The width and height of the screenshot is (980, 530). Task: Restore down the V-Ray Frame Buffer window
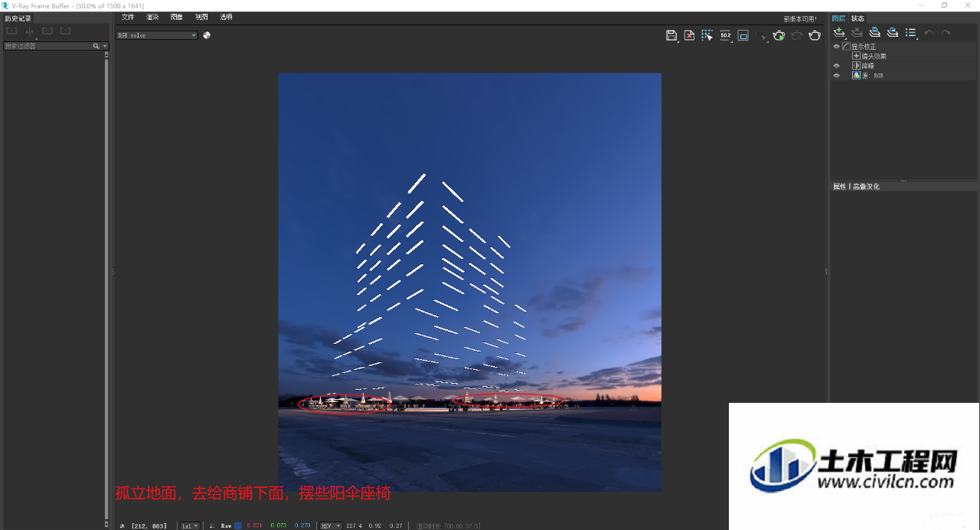tap(944, 5)
